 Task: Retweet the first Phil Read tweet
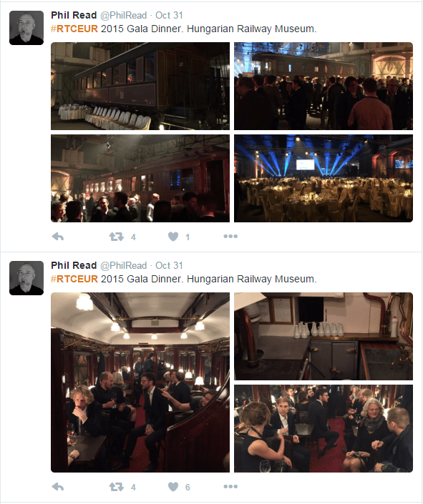pyautogui.click(x=116, y=237)
